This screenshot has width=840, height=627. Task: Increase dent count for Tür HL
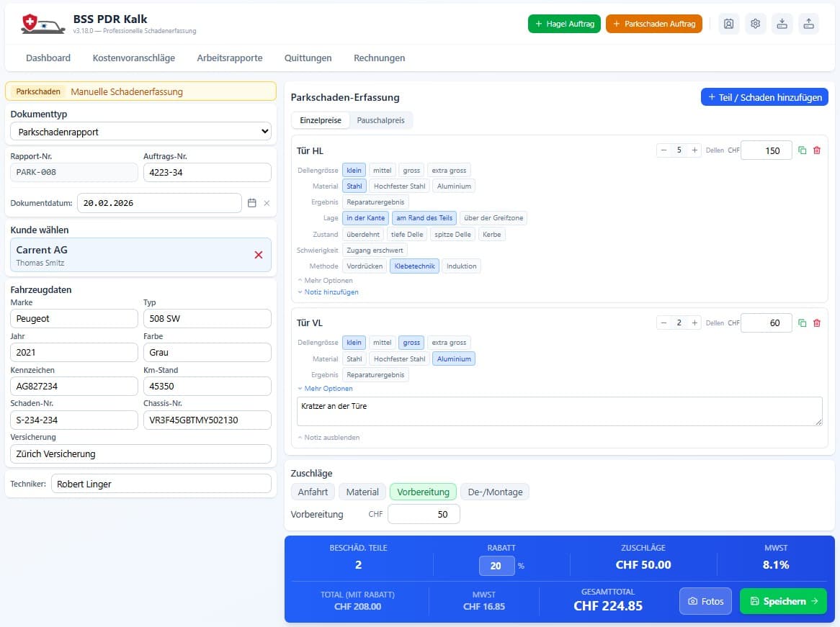click(694, 150)
